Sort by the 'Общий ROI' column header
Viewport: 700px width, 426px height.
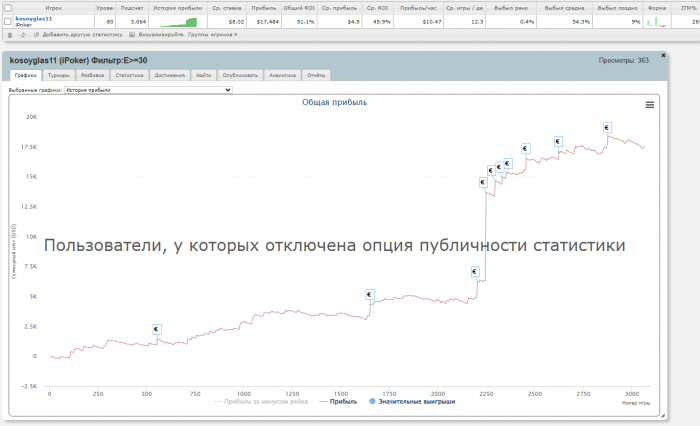(299, 8)
